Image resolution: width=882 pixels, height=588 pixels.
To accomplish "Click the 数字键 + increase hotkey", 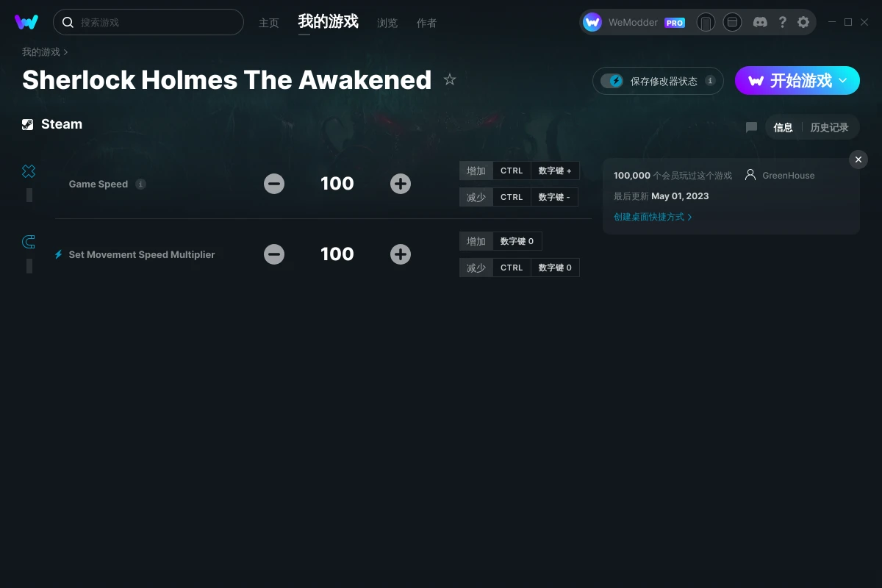I will click(555, 171).
